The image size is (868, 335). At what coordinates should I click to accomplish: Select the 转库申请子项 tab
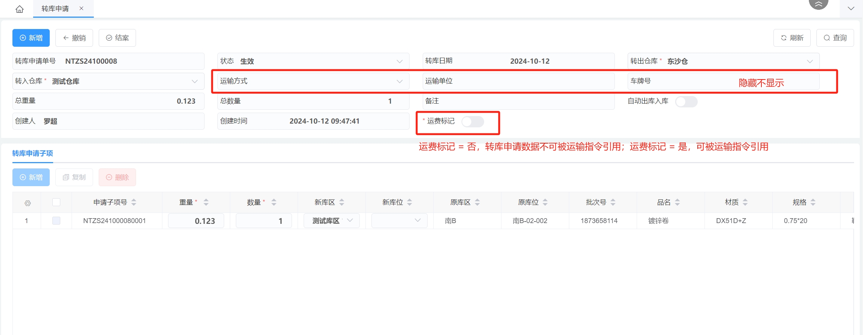click(32, 153)
